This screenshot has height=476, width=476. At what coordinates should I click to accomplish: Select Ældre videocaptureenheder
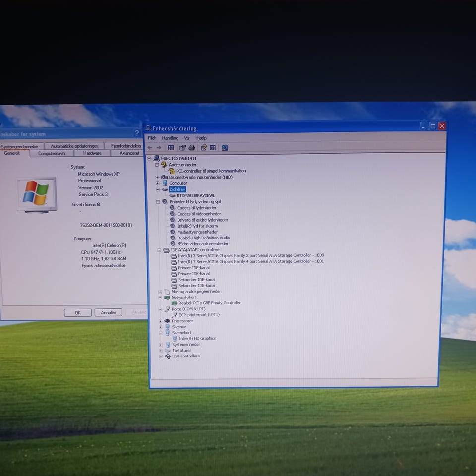(x=203, y=244)
